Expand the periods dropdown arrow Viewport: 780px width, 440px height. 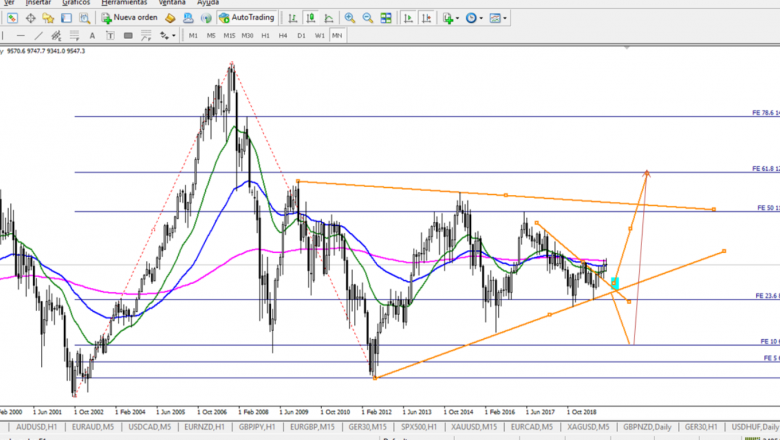pyautogui.click(x=481, y=18)
